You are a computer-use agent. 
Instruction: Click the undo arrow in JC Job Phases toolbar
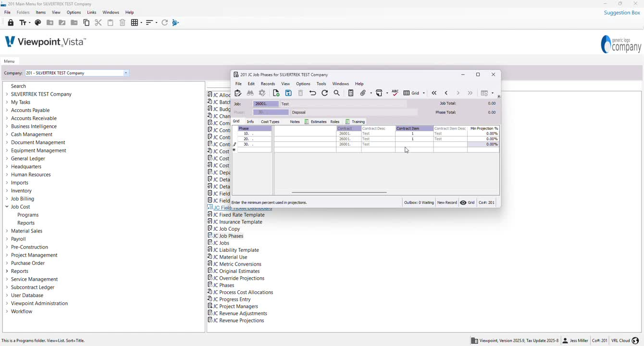click(x=313, y=93)
